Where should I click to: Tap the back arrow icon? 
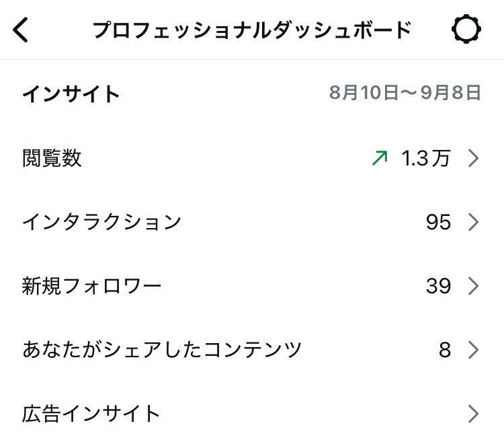click(22, 30)
